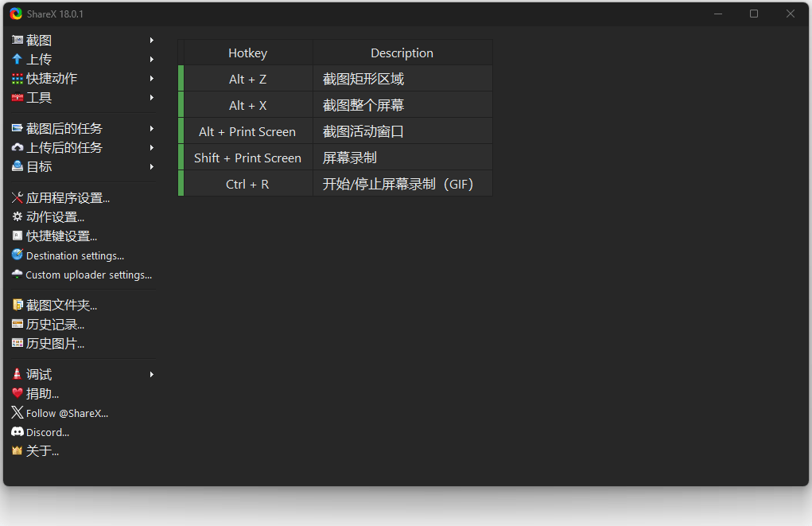Open the 工具 menu

pos(83,97)
